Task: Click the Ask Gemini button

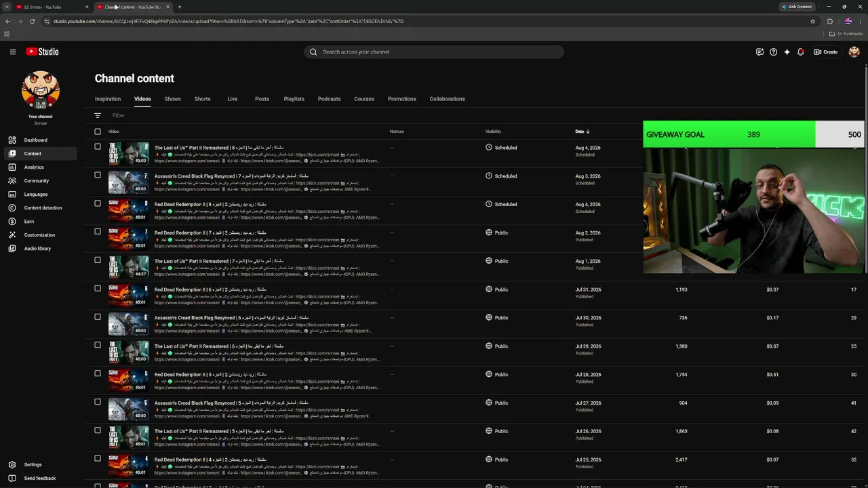Action: pyautogui.click(x=797, y=7)
